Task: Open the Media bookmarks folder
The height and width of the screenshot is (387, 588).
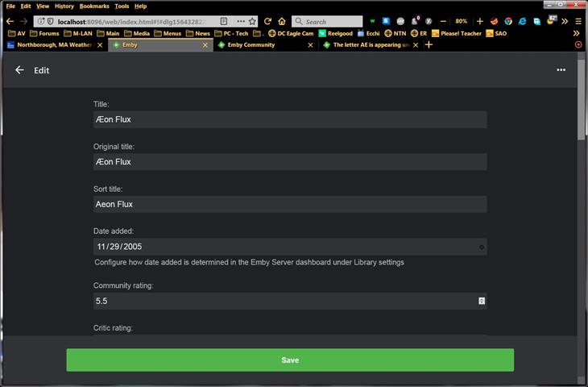Action: 137,33
